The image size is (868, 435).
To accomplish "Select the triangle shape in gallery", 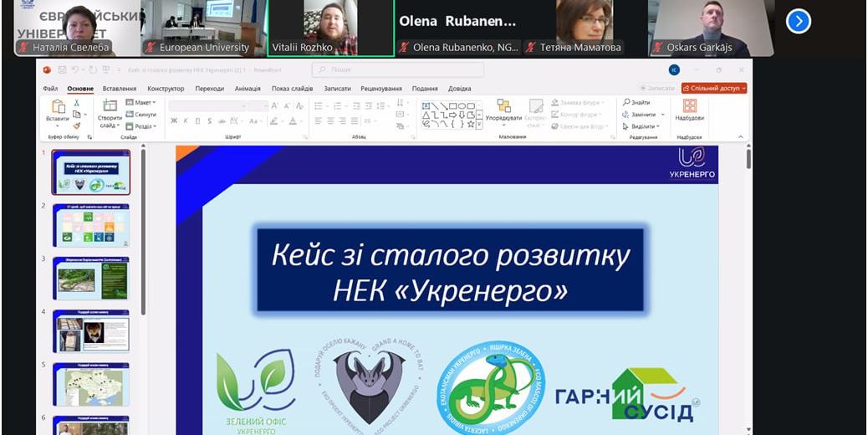I will (x=426, y=115).
